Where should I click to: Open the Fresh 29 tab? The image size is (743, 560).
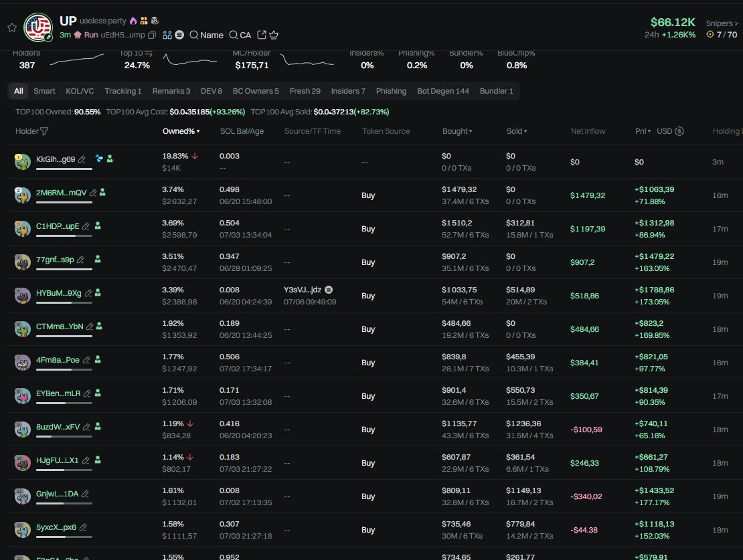tap(305, 91)
